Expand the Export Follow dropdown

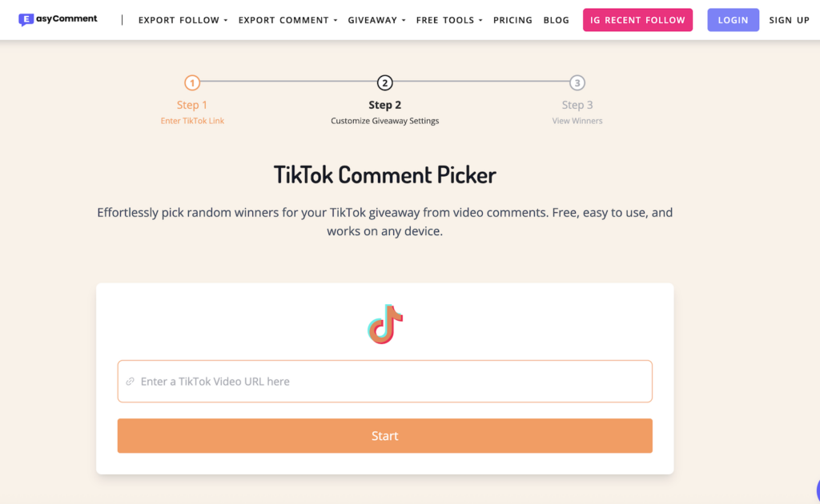pyautogui.click(x=183, y=20)
